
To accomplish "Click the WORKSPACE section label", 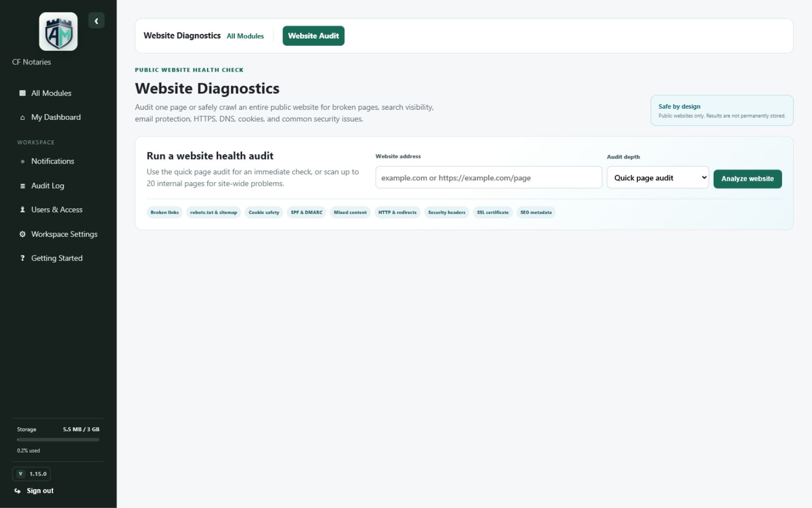I will tap(36, 142).
